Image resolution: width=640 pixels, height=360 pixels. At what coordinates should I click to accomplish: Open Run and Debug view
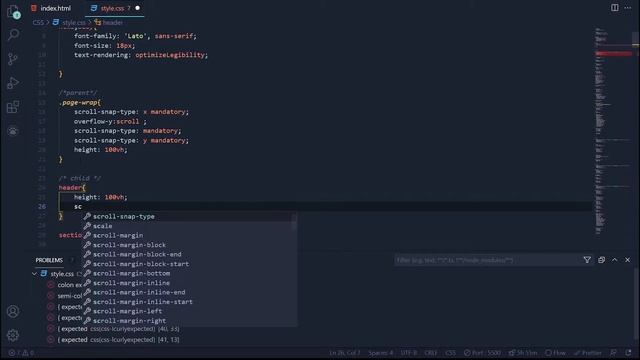[x=13, y=83]
